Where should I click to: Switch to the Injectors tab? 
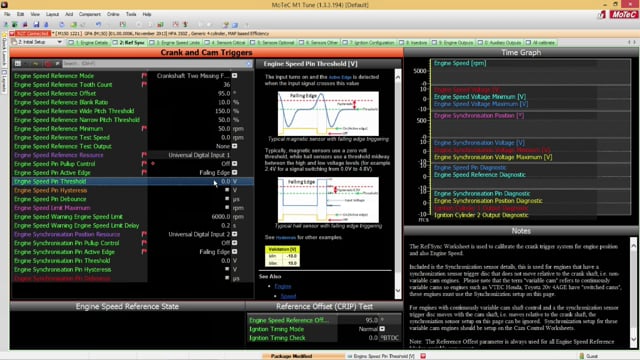(414, 42)
